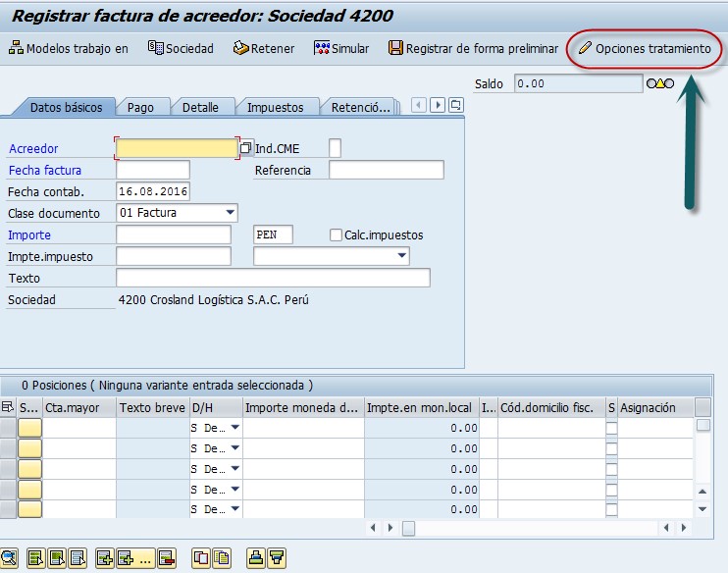Open the D/H dropdown in the third row

pyautogui.click(x=235, y=469)
